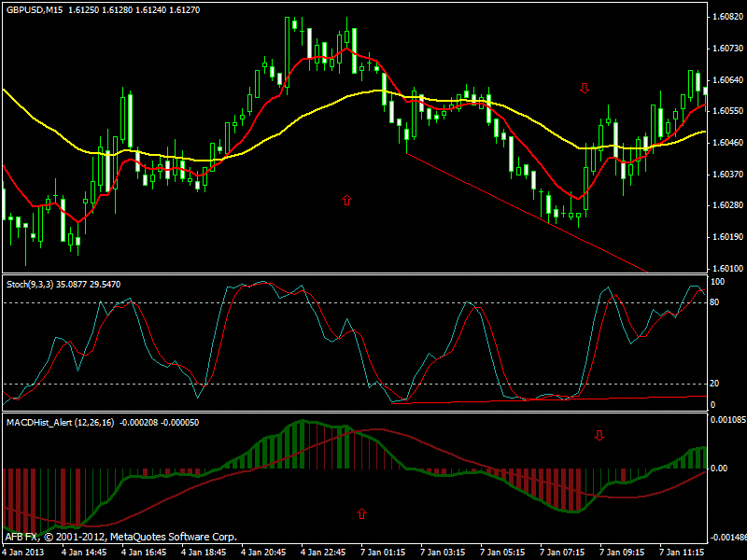Click the gray up arrow on price chart
Image resolution: width=747 pixels, height=560 pixels.
(346, 199)
